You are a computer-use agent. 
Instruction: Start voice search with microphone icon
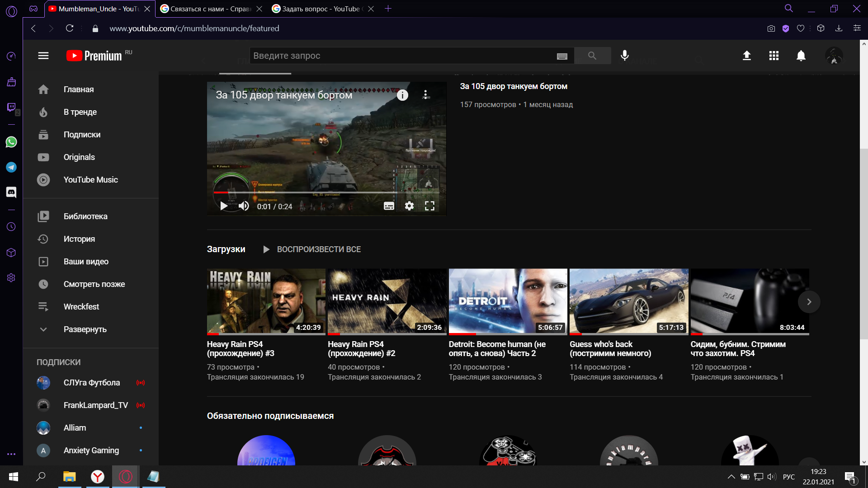625,56
